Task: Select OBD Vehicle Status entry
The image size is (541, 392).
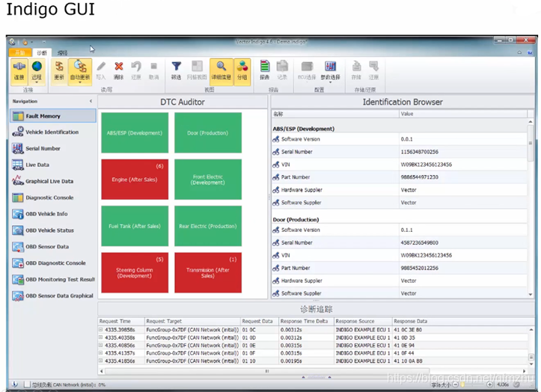Action: pyautogui.click(x=53, y=230)
